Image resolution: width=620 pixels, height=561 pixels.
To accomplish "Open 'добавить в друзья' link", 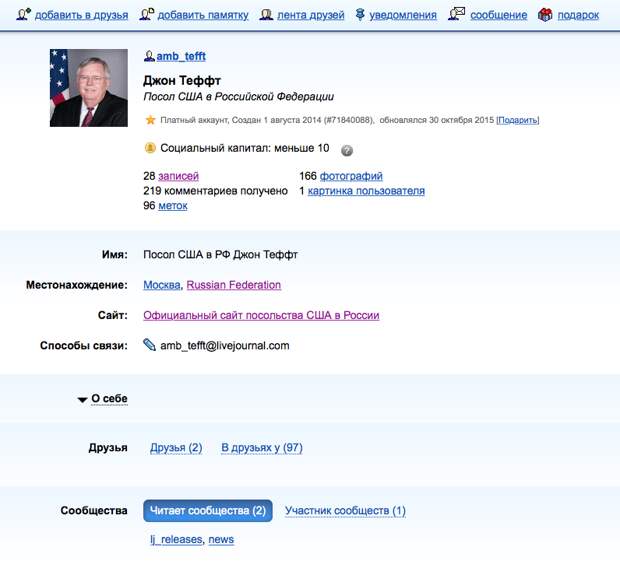I will pyautogui.click(x=81, y=15).
